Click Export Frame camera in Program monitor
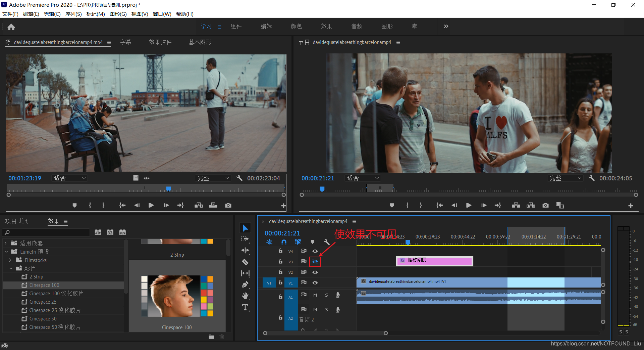 pos(545,205)
